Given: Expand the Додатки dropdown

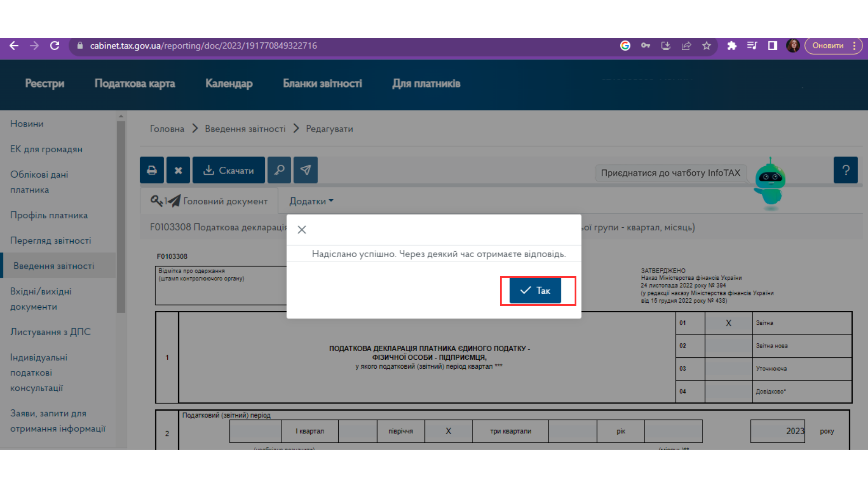Looking at the screenshot, I should tap(311, 201).
